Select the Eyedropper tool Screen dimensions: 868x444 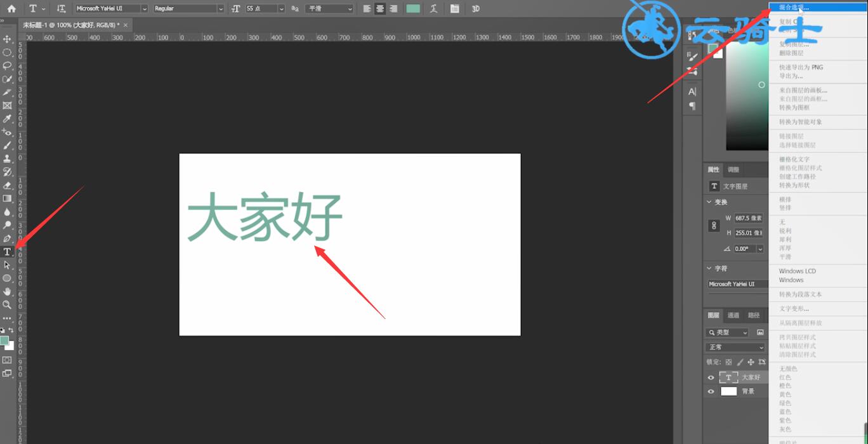pos(8,119)
